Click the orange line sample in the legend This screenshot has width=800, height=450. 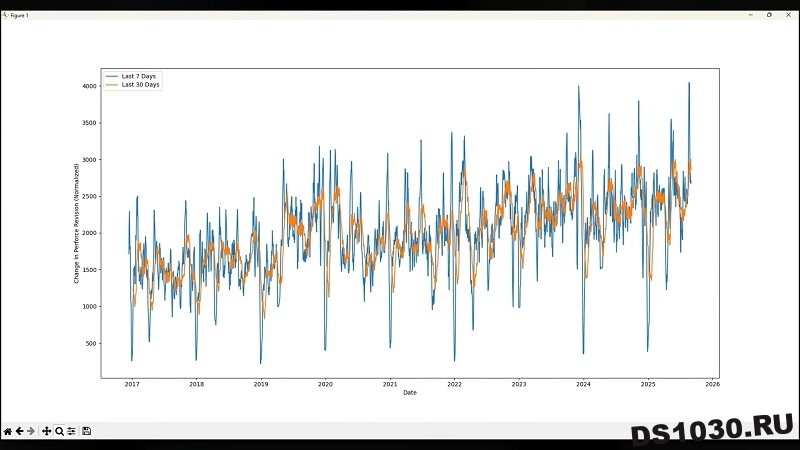[112, 85]
